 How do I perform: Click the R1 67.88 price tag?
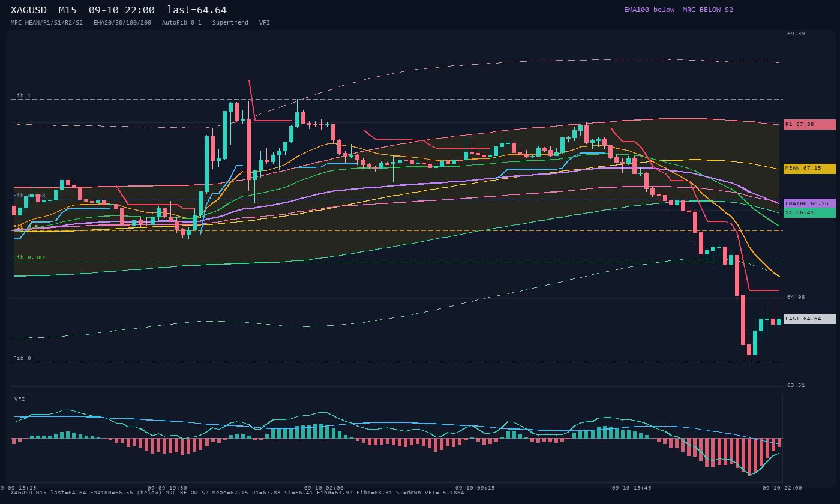809,124
